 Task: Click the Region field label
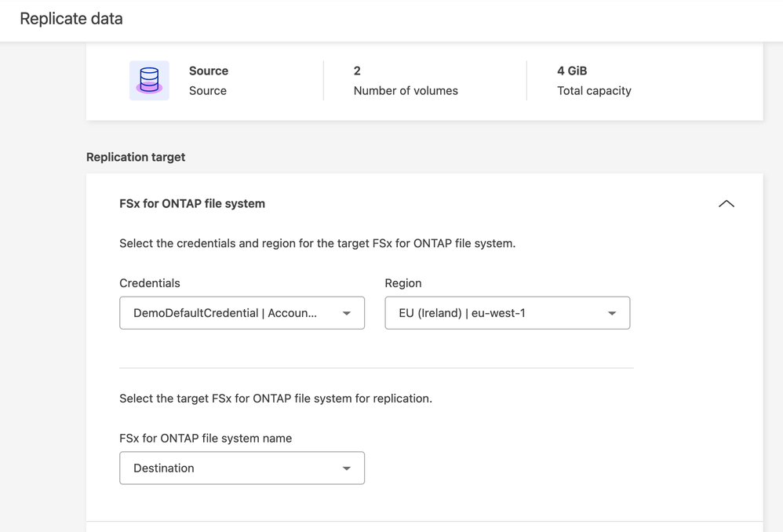pos(403,283)
